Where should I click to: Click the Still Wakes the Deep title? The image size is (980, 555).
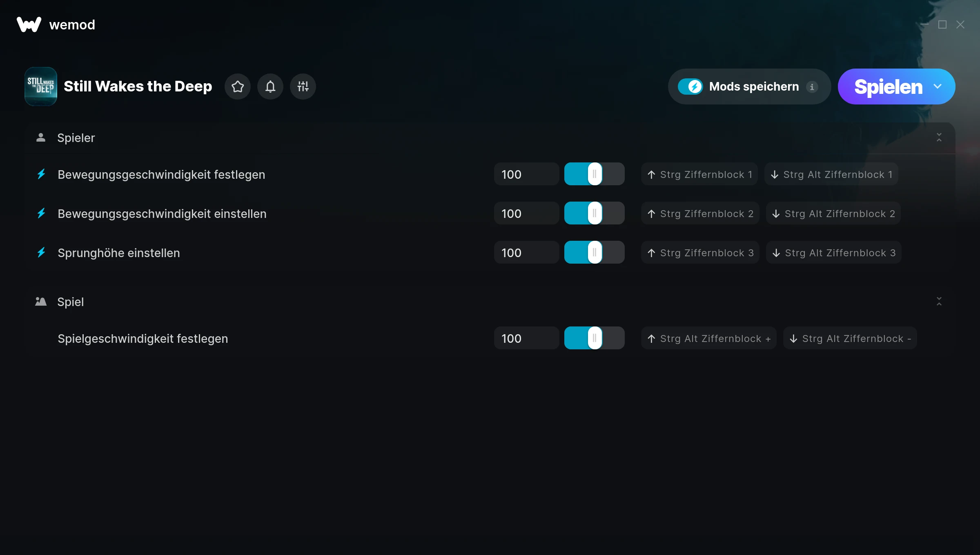[138, 87]
